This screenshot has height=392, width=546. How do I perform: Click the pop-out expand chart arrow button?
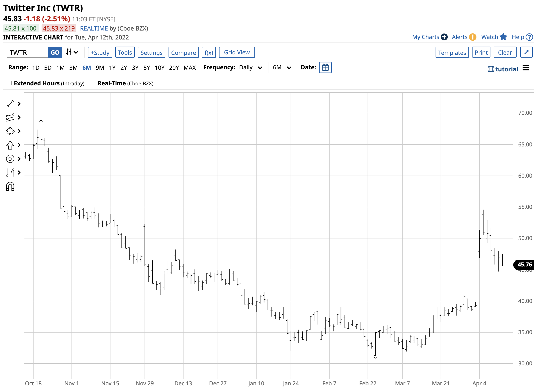(x=527, y=52)
